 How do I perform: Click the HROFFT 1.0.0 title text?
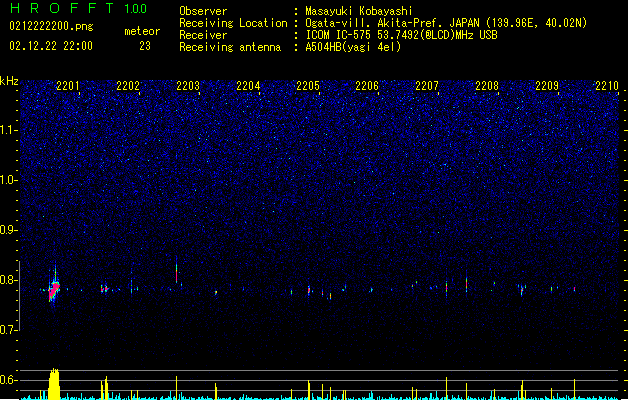[x=79, y=8]
